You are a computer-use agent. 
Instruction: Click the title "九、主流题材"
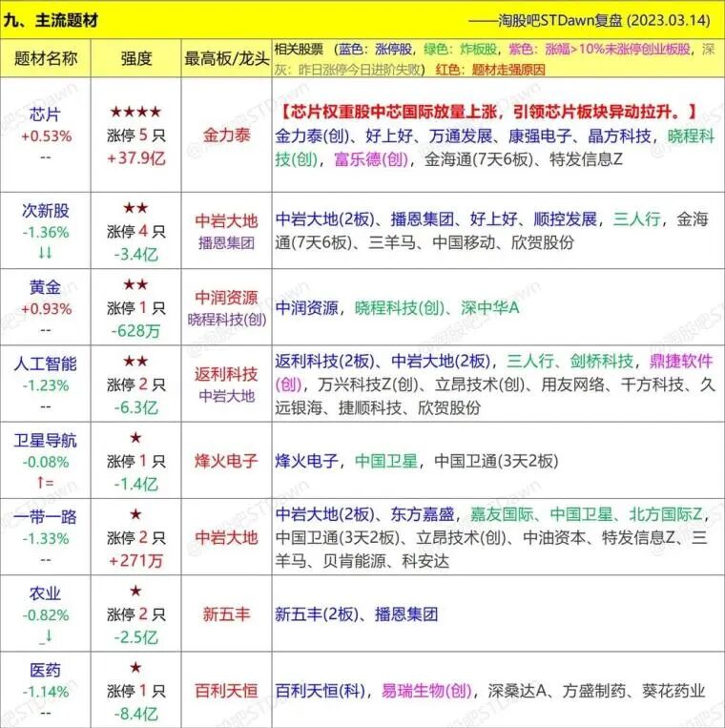click(51, 20)
